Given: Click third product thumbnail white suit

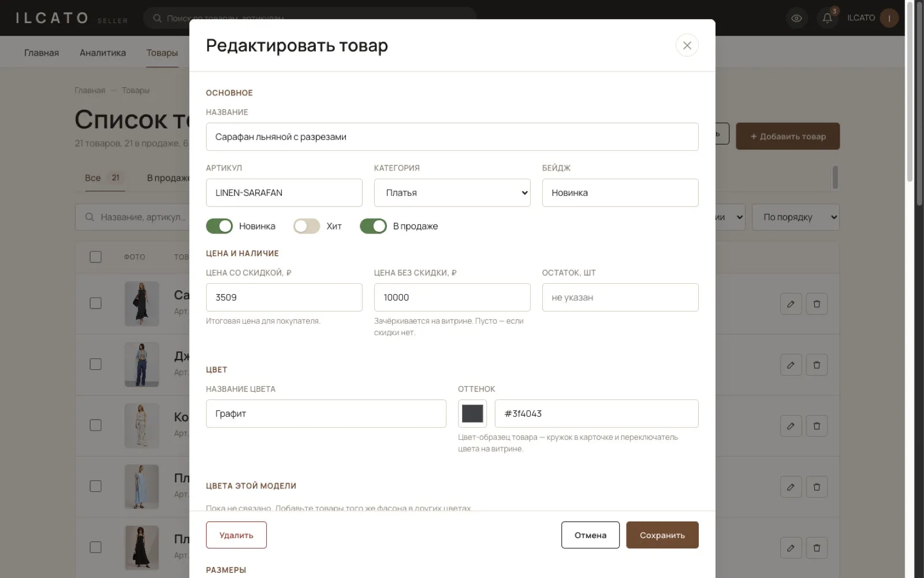Looking at the screenshot, I should click(x=141, y=426).
